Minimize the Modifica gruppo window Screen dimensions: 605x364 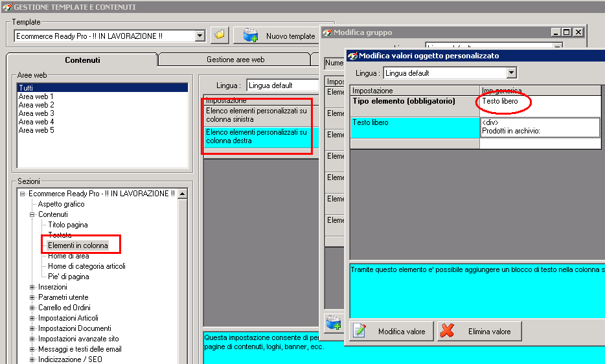[x=556, y=32]
